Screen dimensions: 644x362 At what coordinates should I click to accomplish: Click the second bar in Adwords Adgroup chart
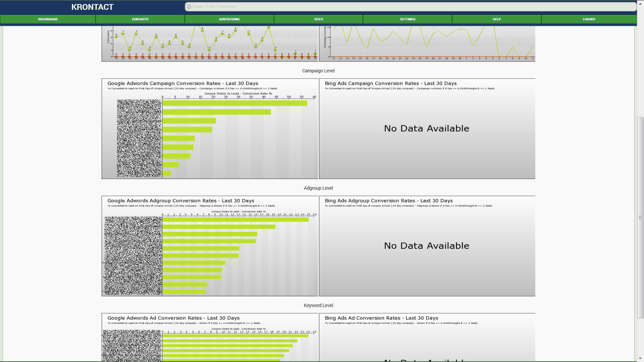point(219,227)
